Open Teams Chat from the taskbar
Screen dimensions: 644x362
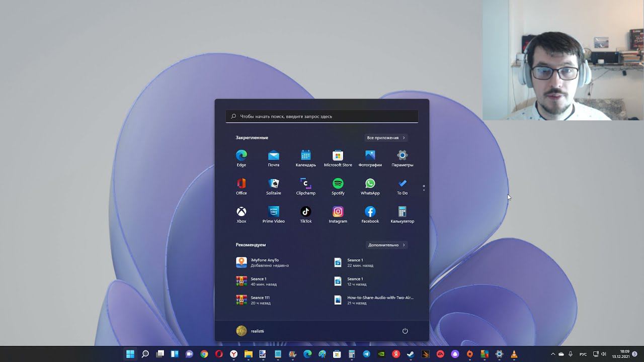pos(189,354)
